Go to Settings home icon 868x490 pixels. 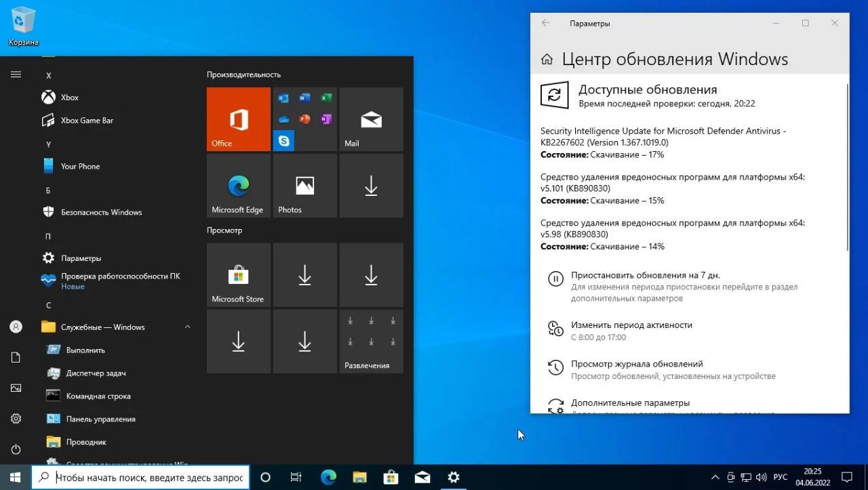pos(547,60)
